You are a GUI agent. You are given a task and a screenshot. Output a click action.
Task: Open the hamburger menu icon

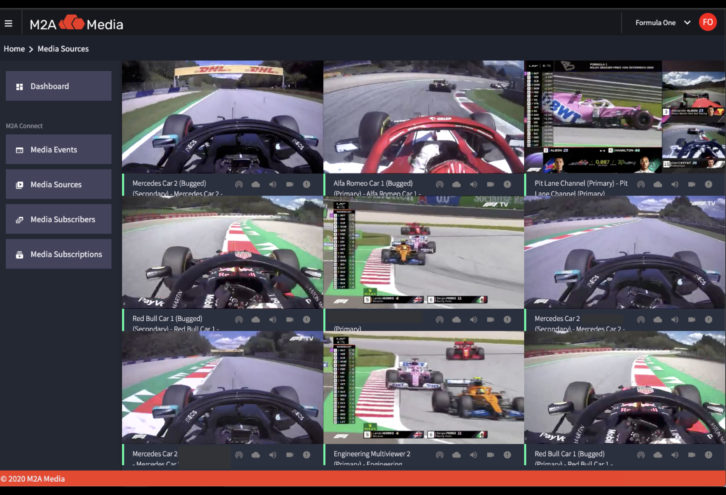click(9, 22)
